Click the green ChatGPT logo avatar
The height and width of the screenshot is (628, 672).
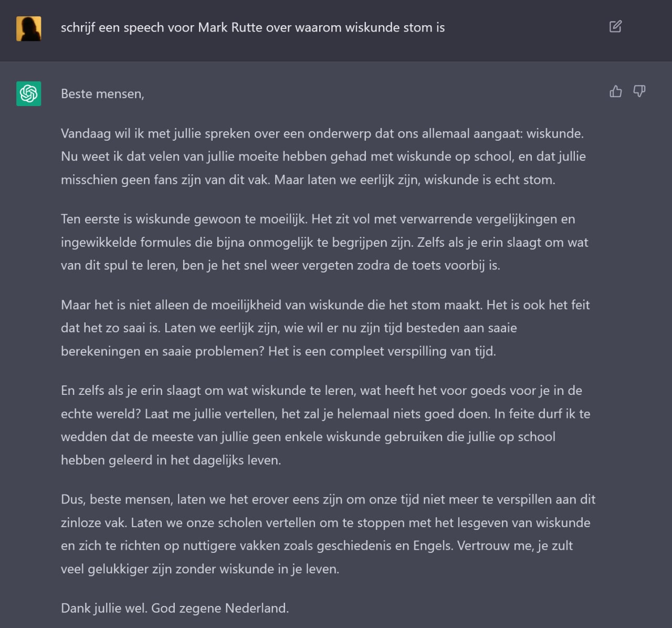coord(28,93)
